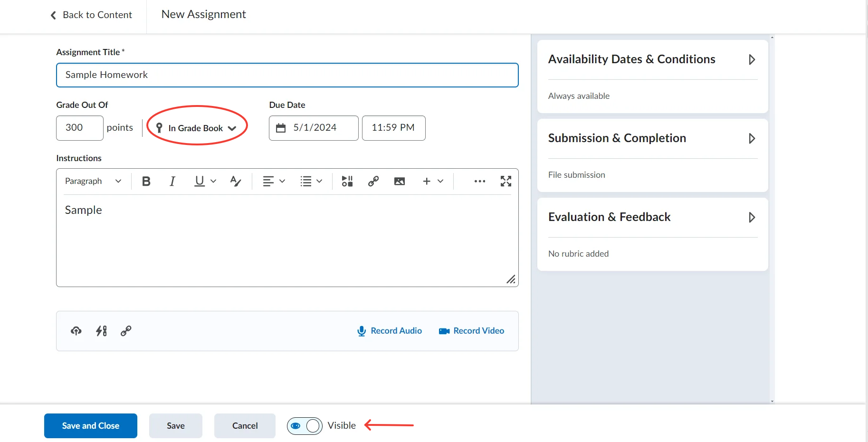Select the Insert Stuff tool
The image size is (868, 442).
(x=347, y=181)
